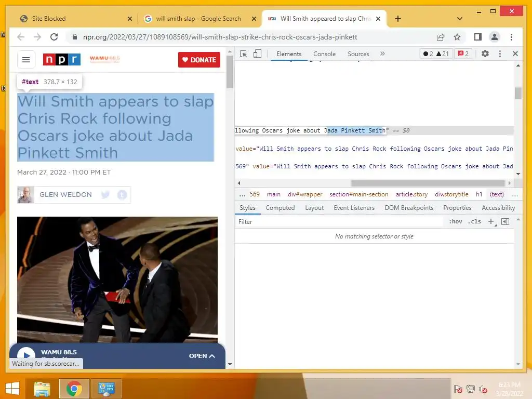
Task: Go forward to the next page
Action: coord(37,37)
